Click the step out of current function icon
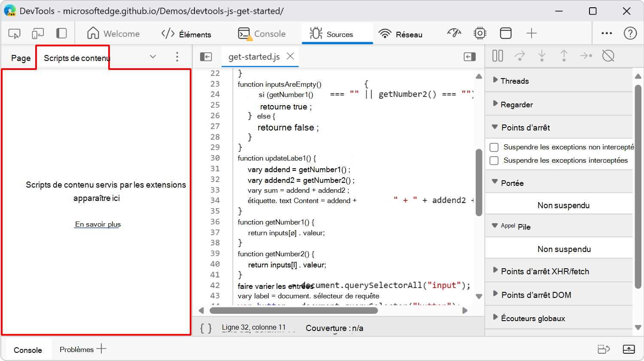Screen dimensions: 644x361 click(564, 56)
